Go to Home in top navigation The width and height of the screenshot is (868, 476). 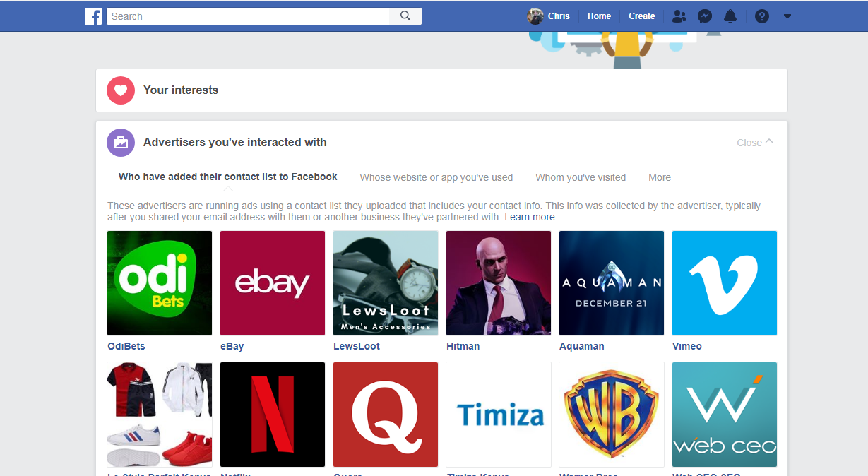[599, 16]
